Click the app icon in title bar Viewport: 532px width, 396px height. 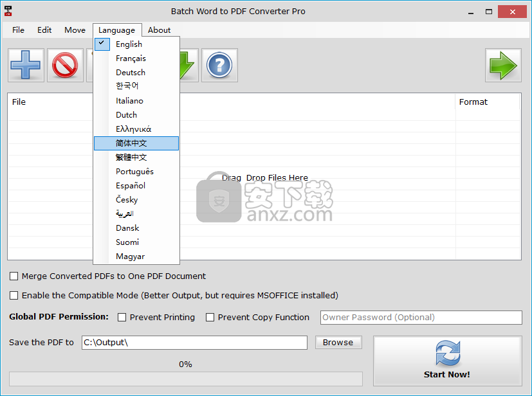[8, 11]
